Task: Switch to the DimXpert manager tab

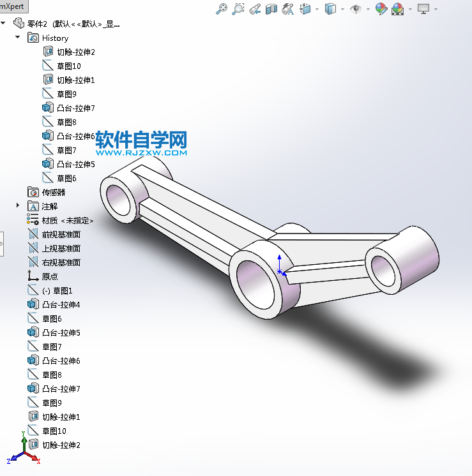Action: click(x=13, y=6)
